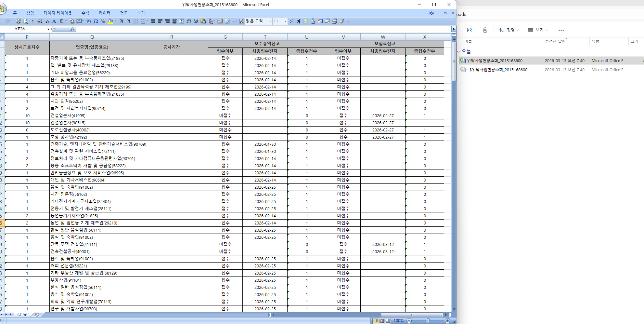Viewport: 644px width, 324px height.
Task: Switch to Page Layout view in status bar
Action: [x=381, y=321]
